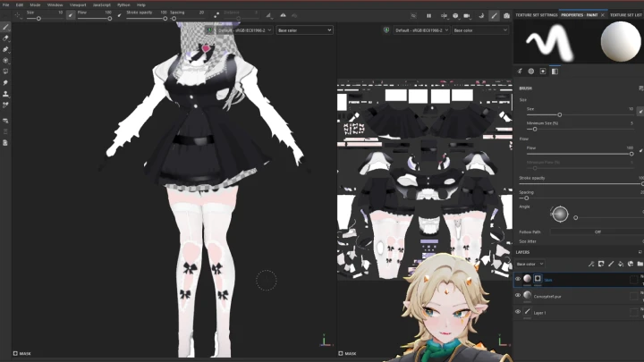This screenshot has width=644, height=362.
Task: Open 3D viewport Base color channel dropdown
Action: click(x=304, y=30)
